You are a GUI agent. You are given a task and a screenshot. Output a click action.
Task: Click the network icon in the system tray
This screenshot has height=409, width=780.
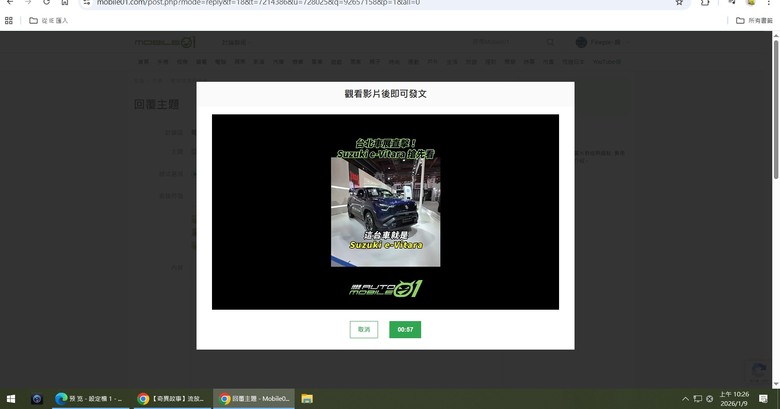(697, 399)
